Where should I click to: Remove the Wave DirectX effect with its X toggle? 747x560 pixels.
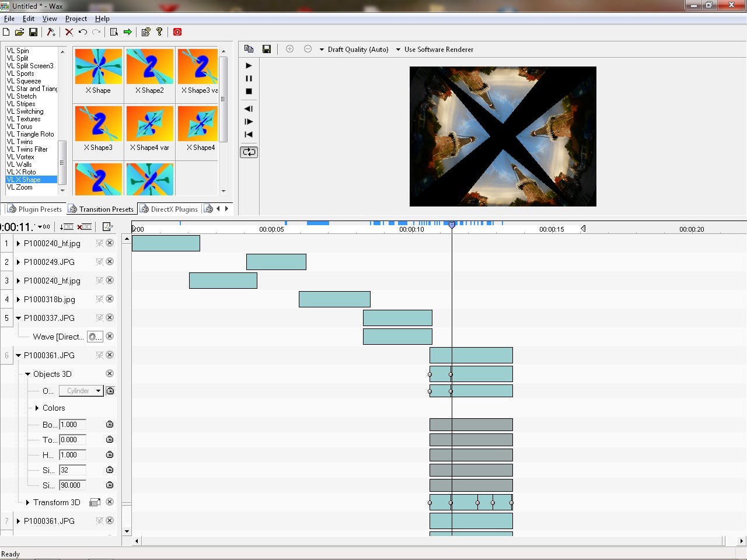pos(109,337)
